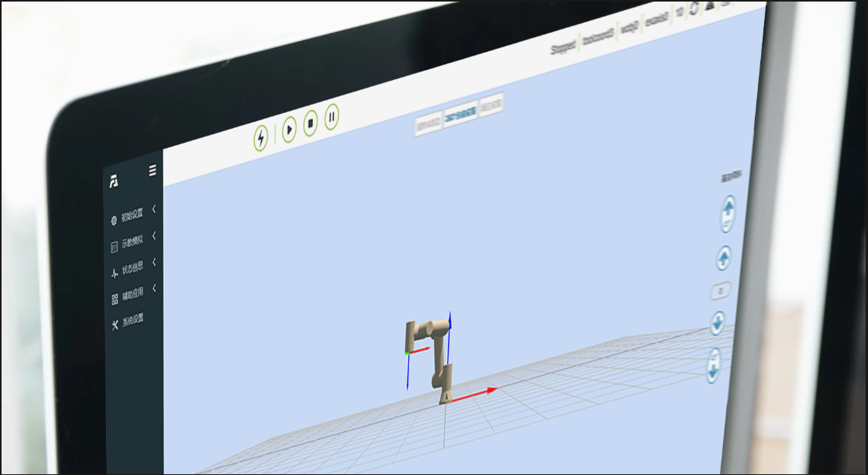Toggle the hamburger sidebar menu
The height and width of the screenshot is (475, 868).
pyautogui.click(x=153, y=170)
